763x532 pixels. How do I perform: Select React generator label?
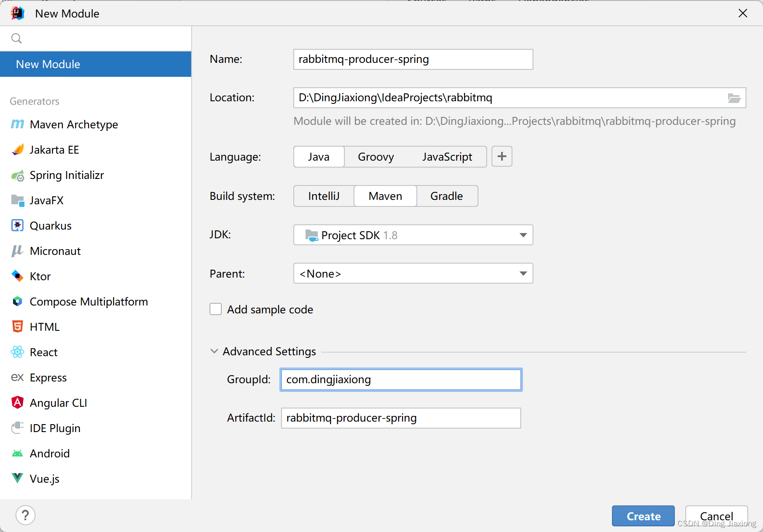tap(44, 352)
